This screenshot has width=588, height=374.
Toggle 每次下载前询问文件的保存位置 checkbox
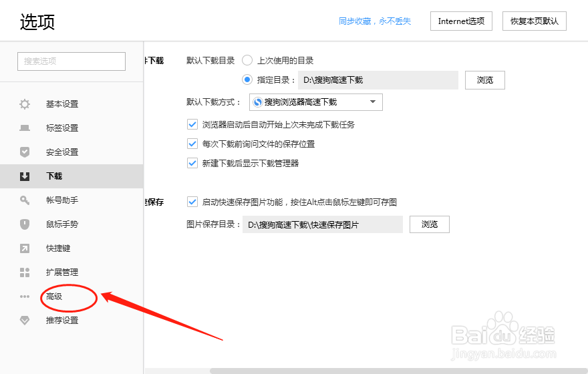(x=192, y=144)
